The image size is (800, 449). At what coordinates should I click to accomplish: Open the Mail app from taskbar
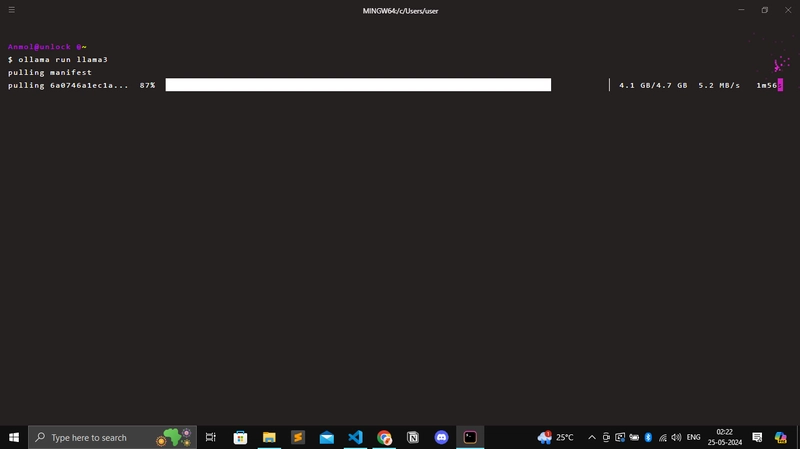(327, 437)
